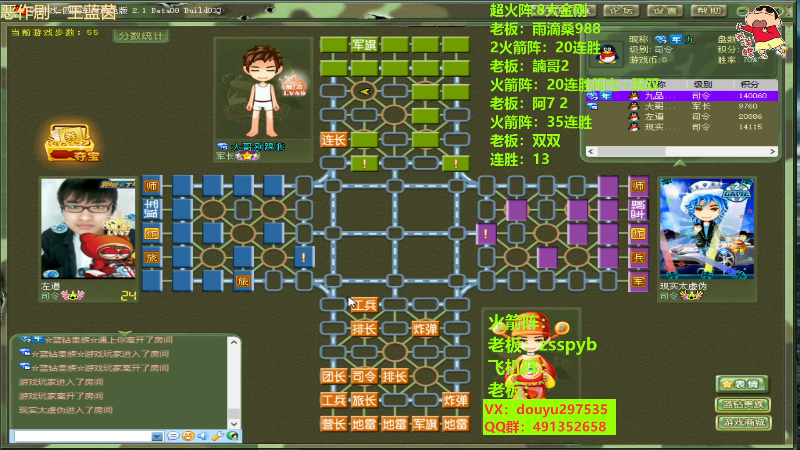This screenshot has height=450, width=800.
Task: Select the orange 营长 piece
Action: pyautogui.click(x=334, y=424)
